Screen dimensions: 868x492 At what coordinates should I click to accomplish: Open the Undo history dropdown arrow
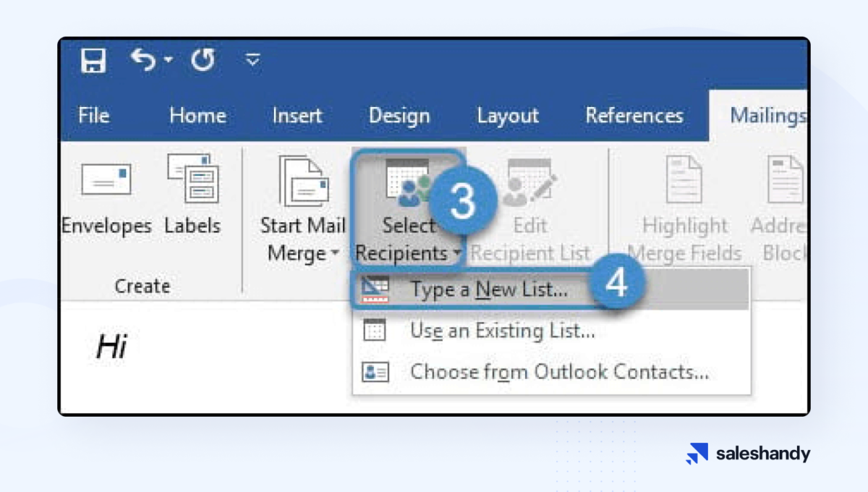point(169,61)
